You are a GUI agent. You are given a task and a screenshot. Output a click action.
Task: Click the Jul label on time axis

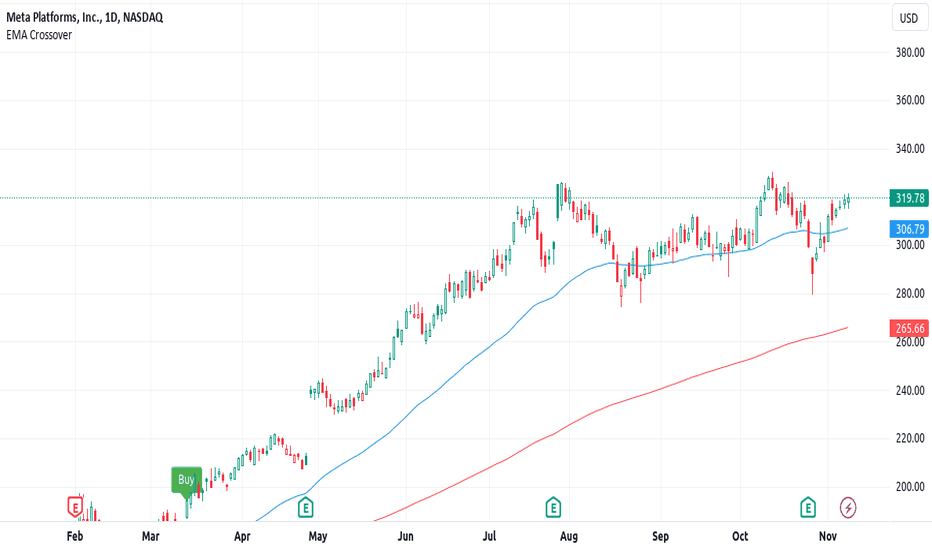point(489,536)
